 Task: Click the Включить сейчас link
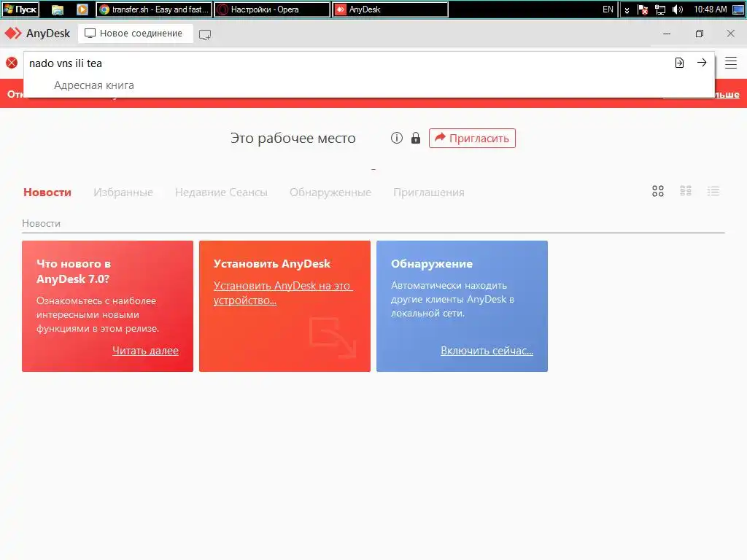(487, 351)
